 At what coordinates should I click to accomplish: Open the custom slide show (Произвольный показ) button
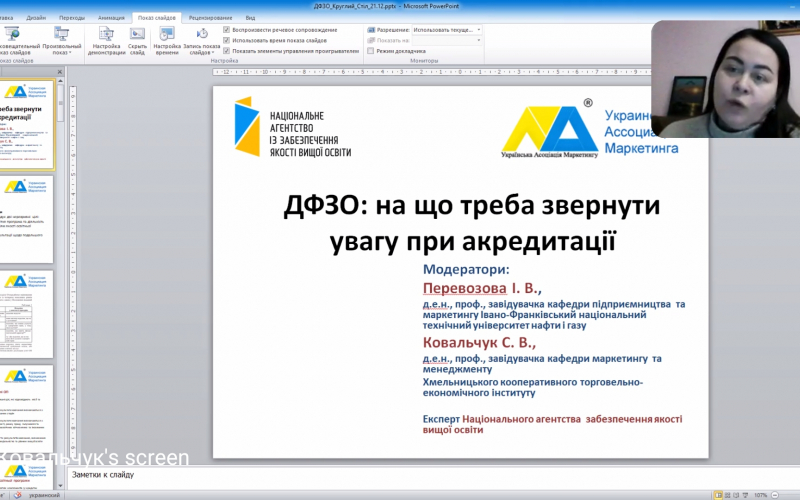click(x=62, y=41)
